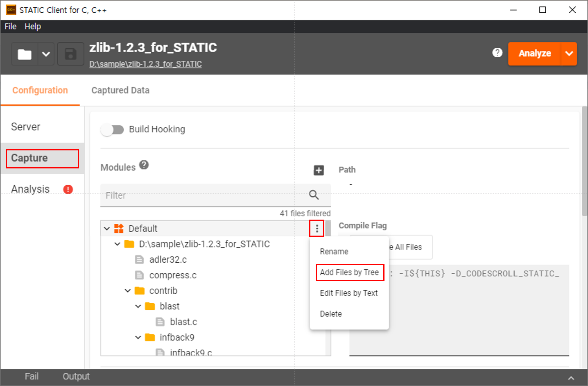Select the infback9 folder
Viewport: 588px width, 386px height.
(x=177, y=338)
